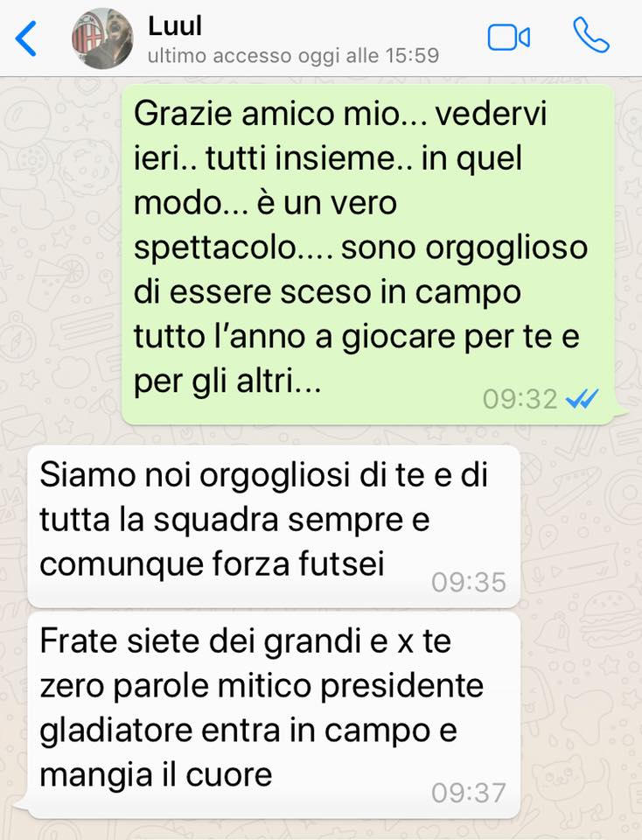Select the 'Frate siete dei grandi' message
Screen dimensions: 642x840
click(274, 716)
